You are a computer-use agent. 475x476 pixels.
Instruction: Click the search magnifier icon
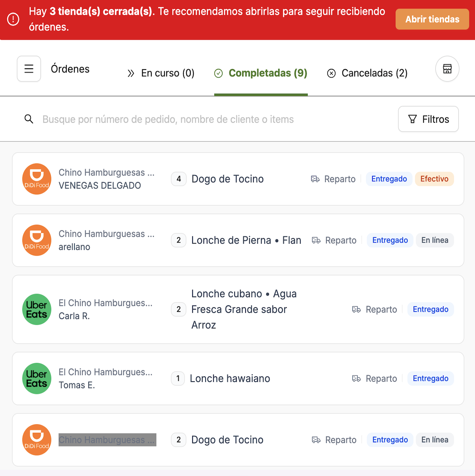point(29,119)
